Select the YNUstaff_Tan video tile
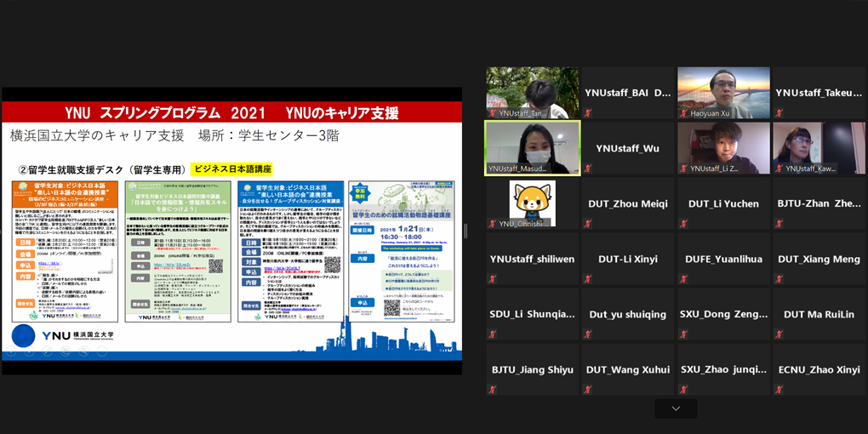Screen dimensions: 868x434 pos(533,93)
